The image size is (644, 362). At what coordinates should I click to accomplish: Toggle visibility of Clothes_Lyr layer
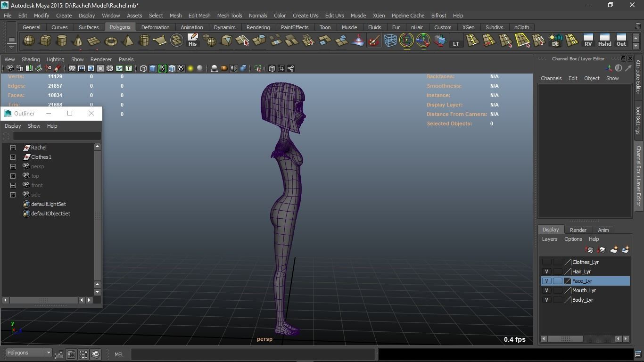tap(546, 262)
